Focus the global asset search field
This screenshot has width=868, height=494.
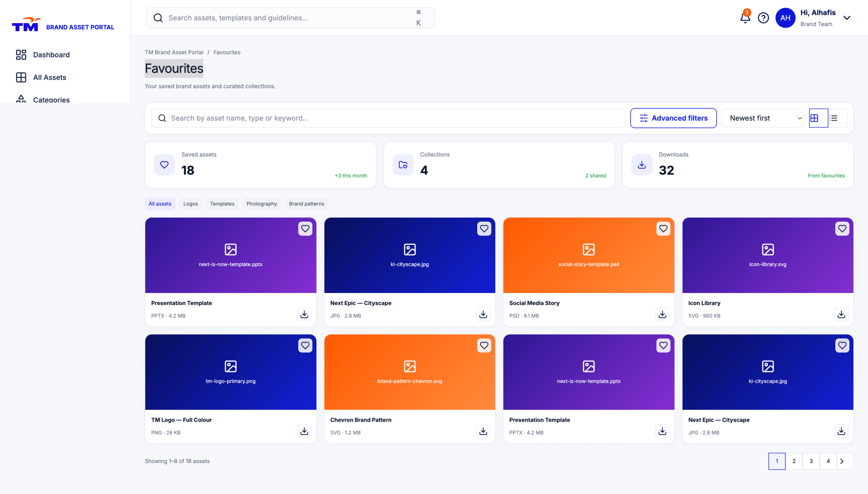(290, 18)
